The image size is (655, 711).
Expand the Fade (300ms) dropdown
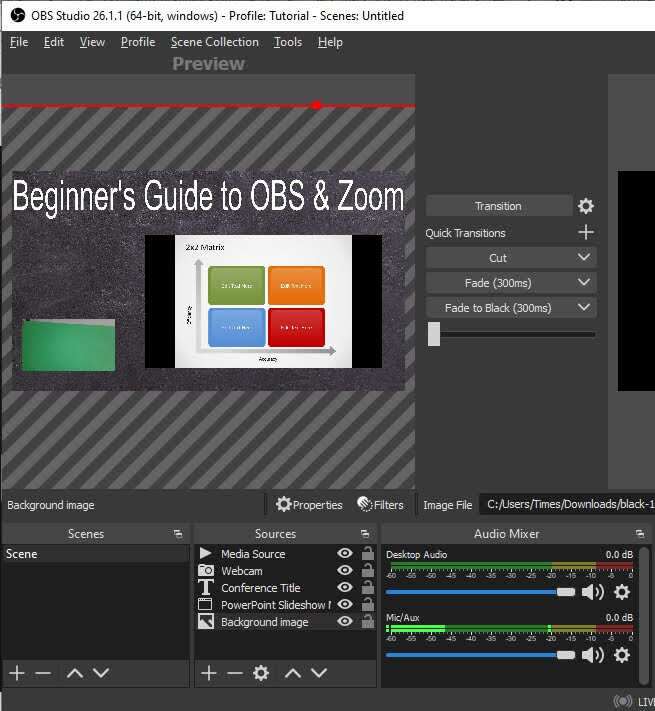tap(585, 283)
